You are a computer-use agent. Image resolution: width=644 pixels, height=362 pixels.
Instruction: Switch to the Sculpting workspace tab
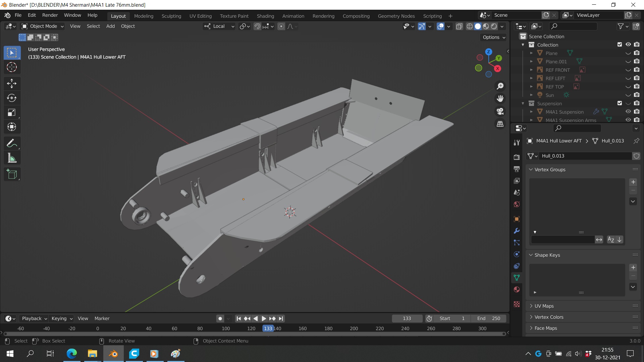tap(171, 16)
